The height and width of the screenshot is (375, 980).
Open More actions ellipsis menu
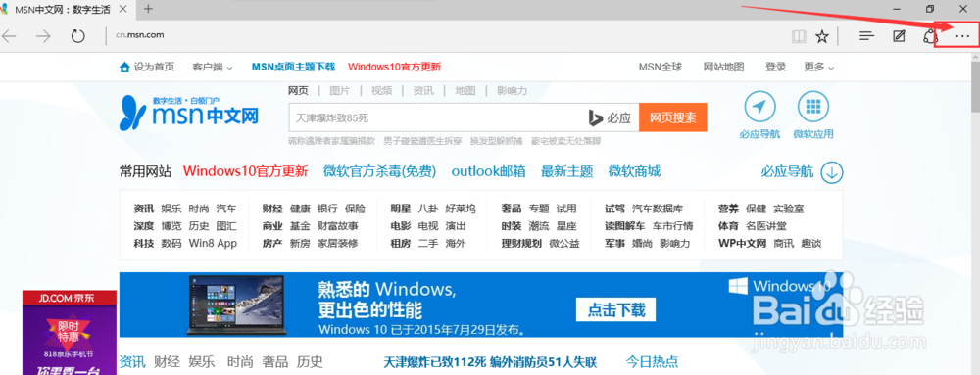point(962,37)
